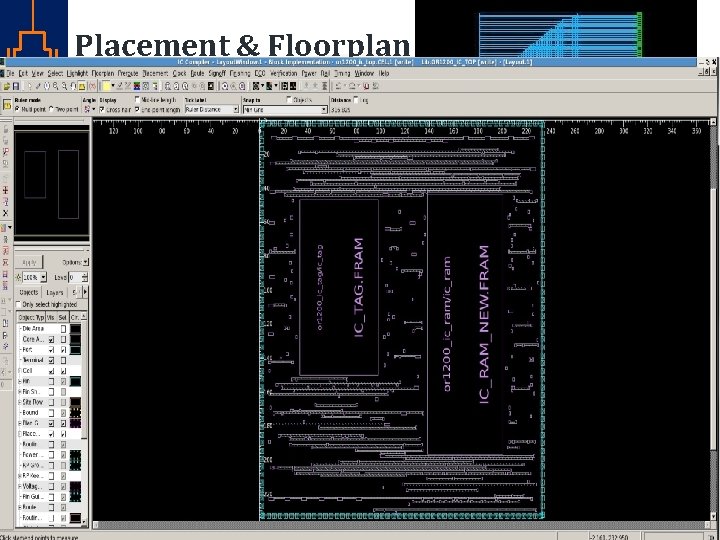
Task: Toggle the Cross hair display checkbox
Action: coord(102,109)
